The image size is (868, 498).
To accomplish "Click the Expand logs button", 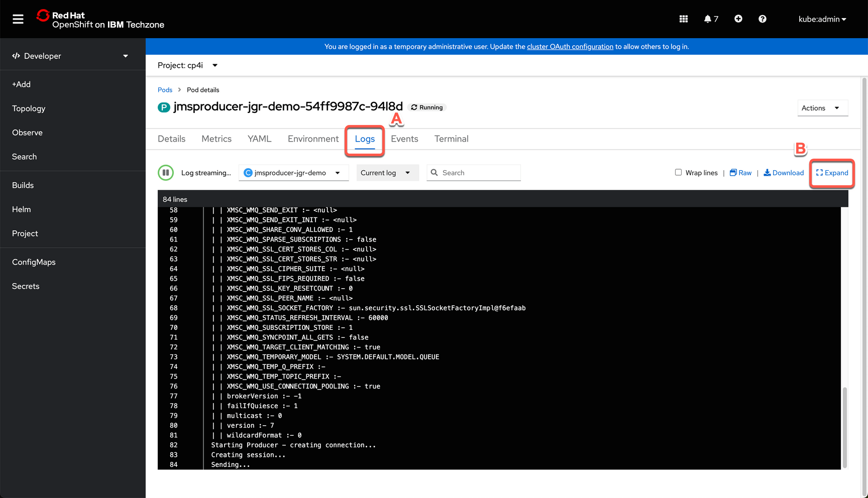I will 831,172.
